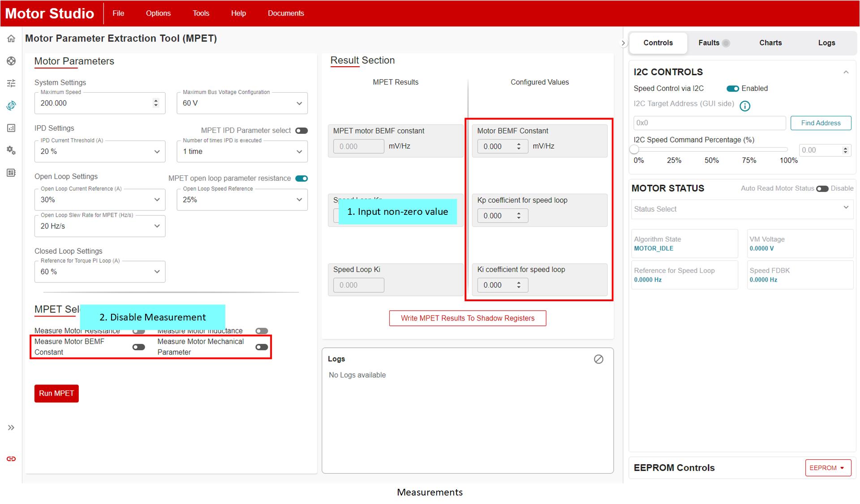
Task: Click the Run MPET button
Action: (x=56, y=393)
